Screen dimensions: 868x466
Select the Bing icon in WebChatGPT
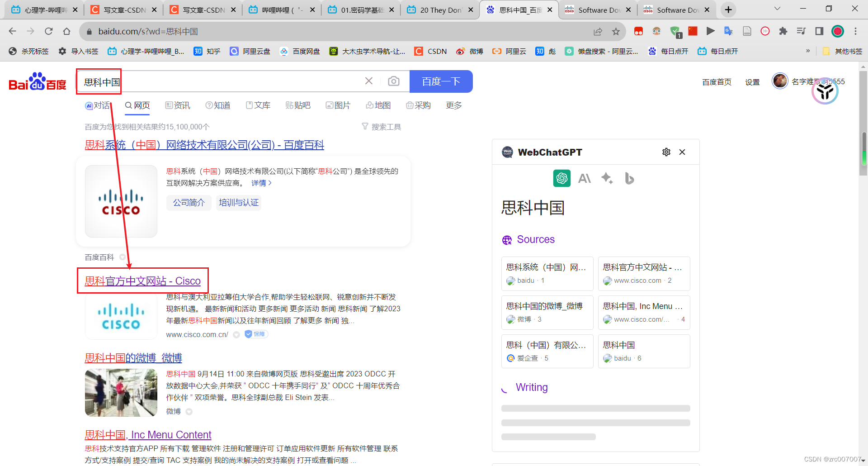coord(629,178)
